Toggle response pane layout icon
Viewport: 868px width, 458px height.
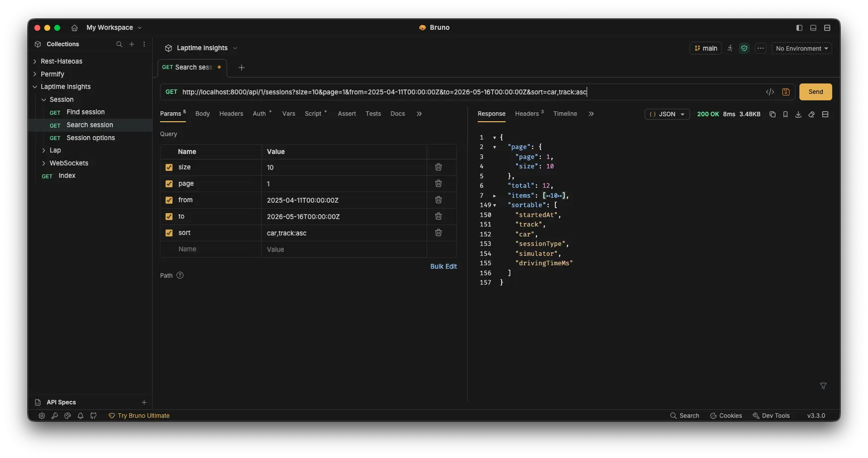click(x=825, y=114)
